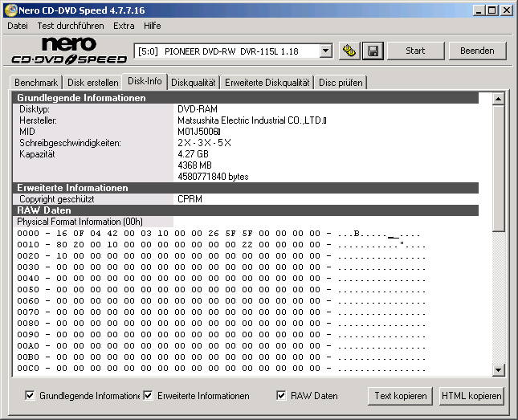Viewport: 518px width, 420px height.
Task: Click the Text kopieren button
Action: pyautogui.click(x=401, y=396)
